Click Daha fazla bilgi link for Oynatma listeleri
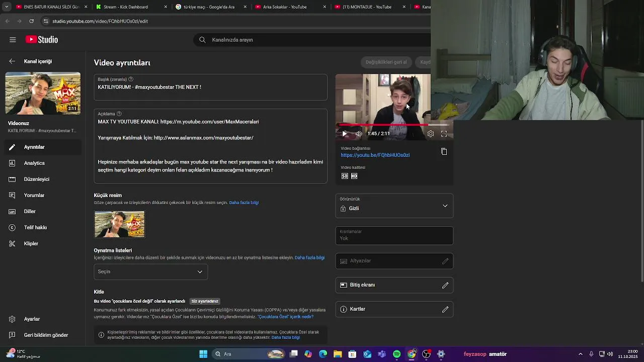Screen dimensions: 644x362 pos(309,258)
